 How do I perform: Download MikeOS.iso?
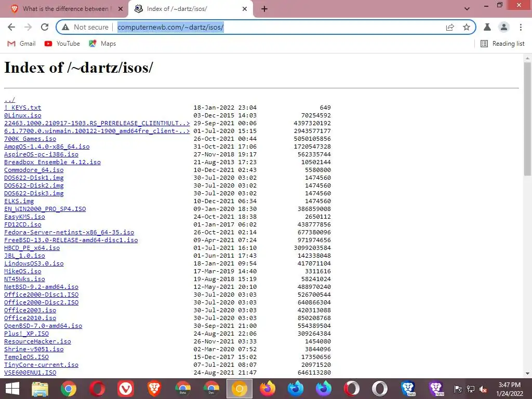(22, 271)
